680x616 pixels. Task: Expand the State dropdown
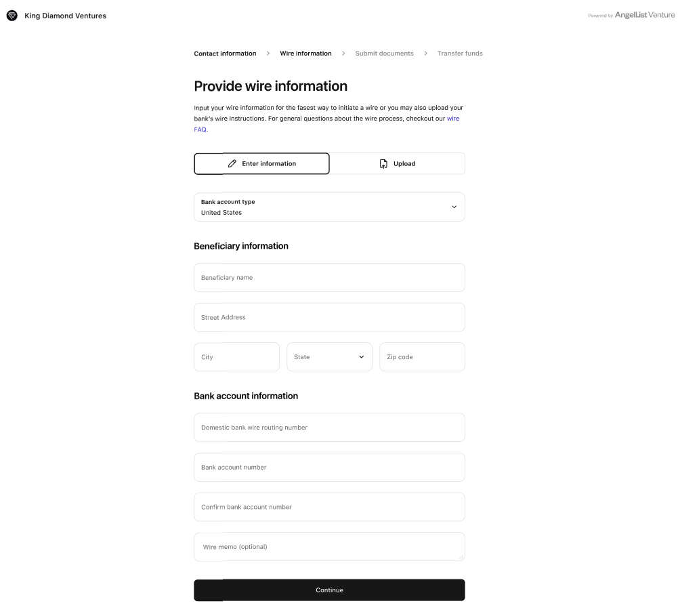pos(329,357)
